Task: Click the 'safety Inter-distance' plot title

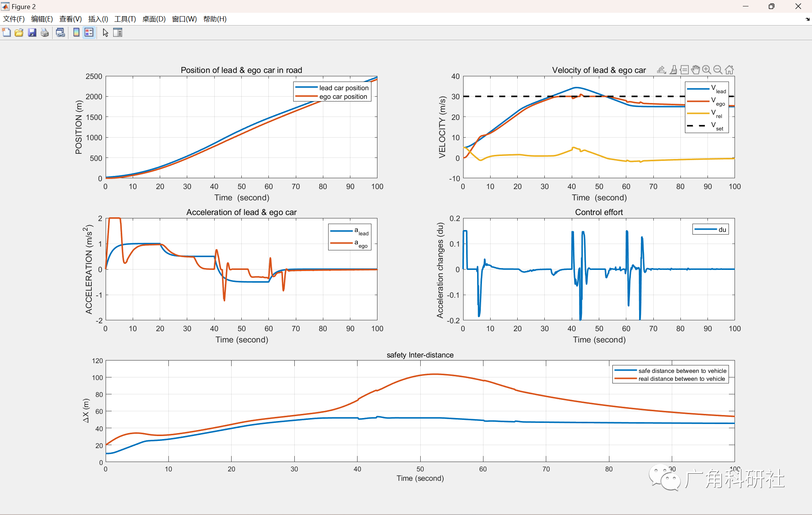Action: pyautogui.click(x=420, y=355)
